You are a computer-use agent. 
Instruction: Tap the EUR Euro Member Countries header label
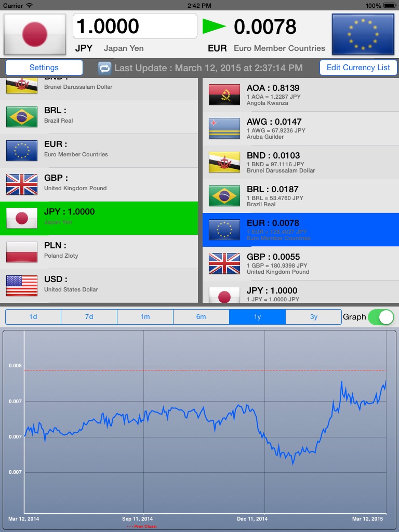267,48
